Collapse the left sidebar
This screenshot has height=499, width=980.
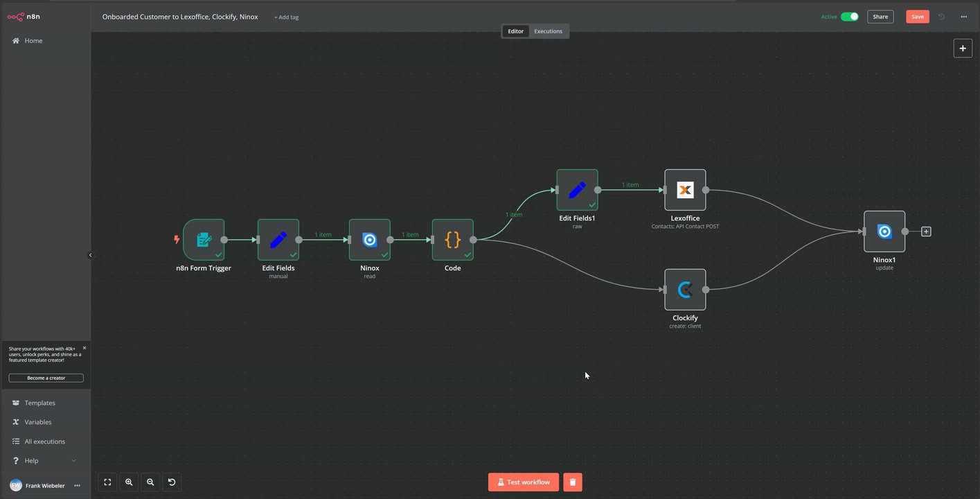point(90,255)
